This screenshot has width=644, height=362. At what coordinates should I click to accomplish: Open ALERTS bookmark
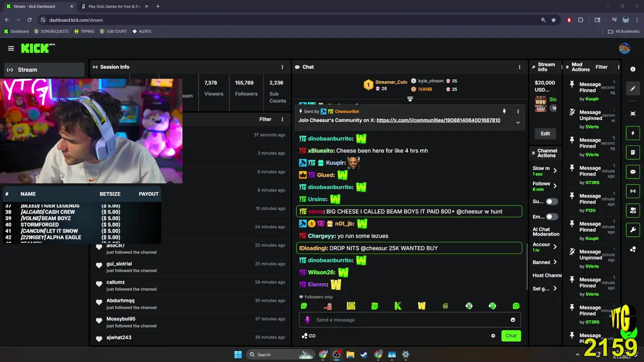tap(142, 31)
